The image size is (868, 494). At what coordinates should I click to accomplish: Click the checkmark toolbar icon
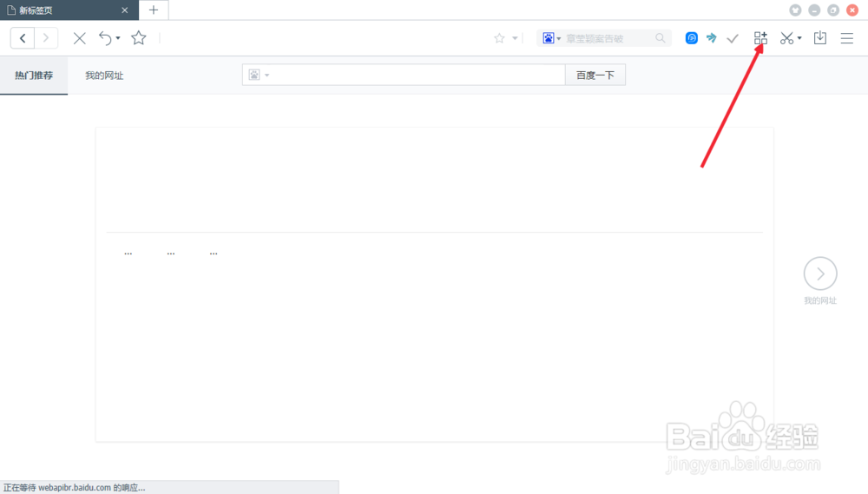[x=733, y=38]
